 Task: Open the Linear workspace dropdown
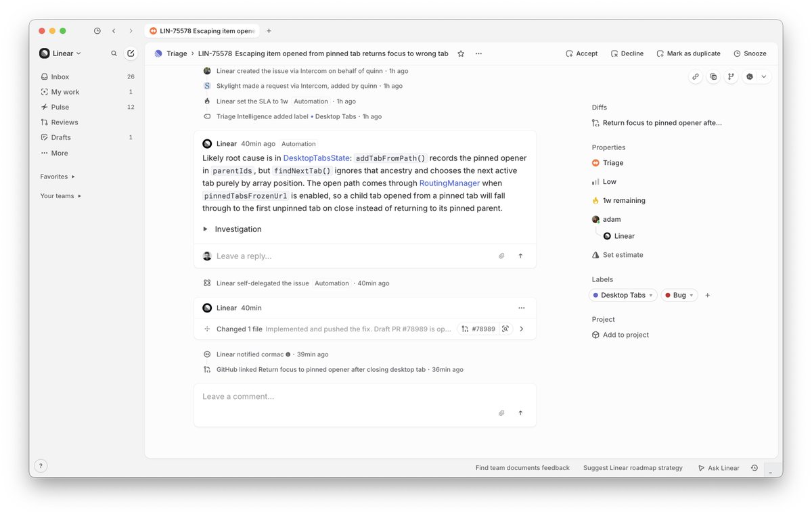60,53
